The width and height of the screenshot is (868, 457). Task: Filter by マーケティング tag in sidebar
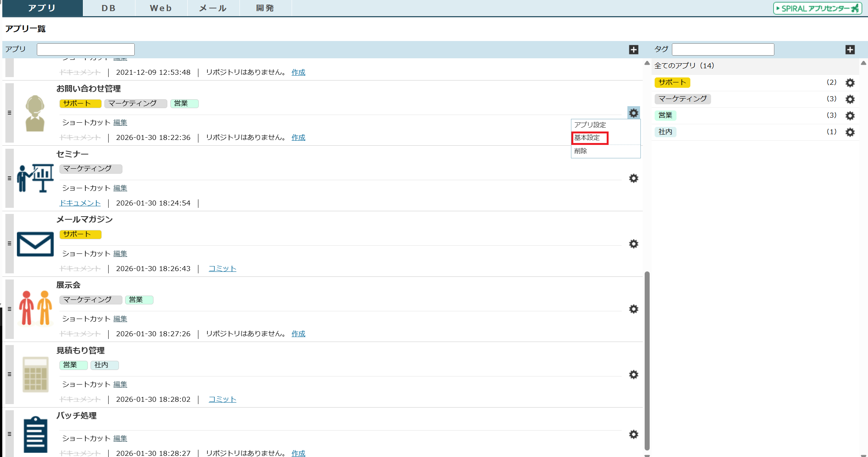point(682,99)
